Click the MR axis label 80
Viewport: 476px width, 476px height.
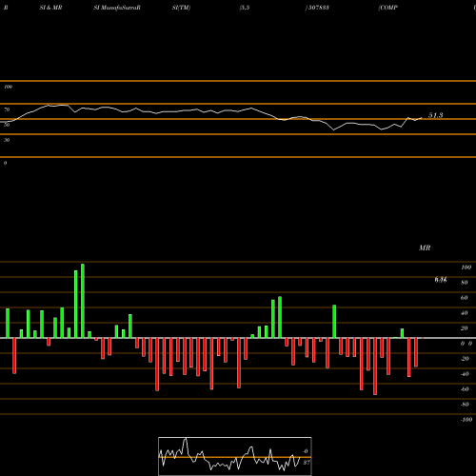(x=465, y=283)
